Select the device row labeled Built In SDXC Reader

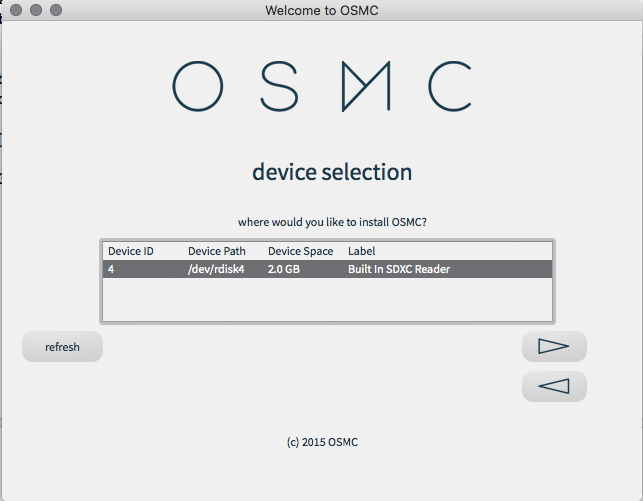click(x=327, y=269)
